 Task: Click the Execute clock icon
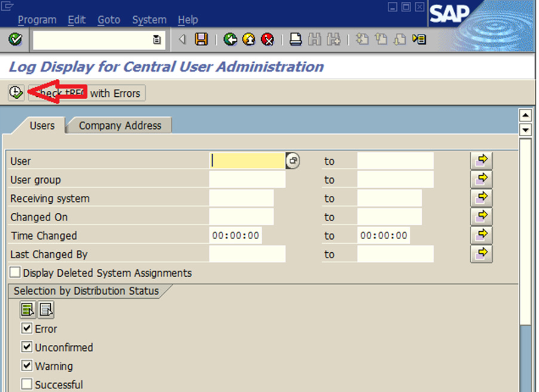click(16, 93)
